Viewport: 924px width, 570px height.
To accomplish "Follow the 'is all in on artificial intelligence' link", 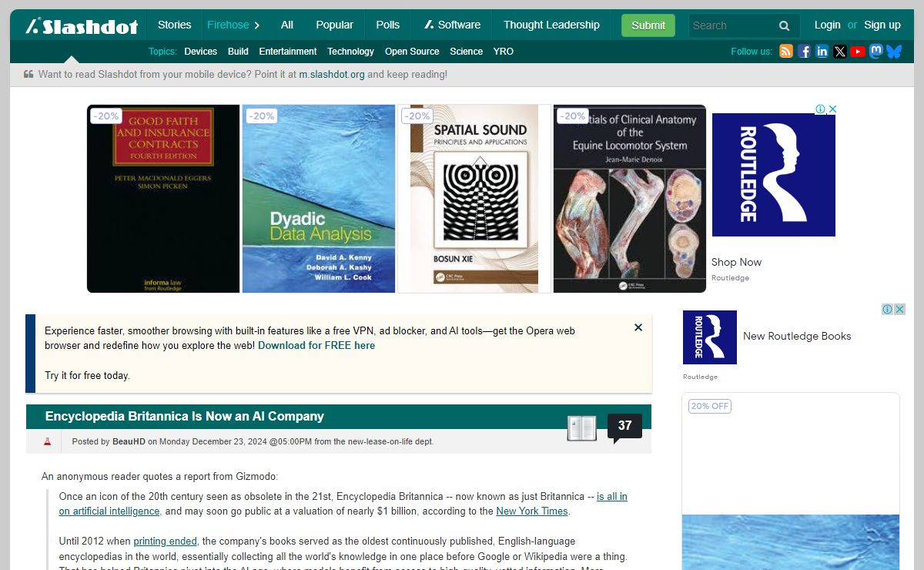I will coord(343,504).
